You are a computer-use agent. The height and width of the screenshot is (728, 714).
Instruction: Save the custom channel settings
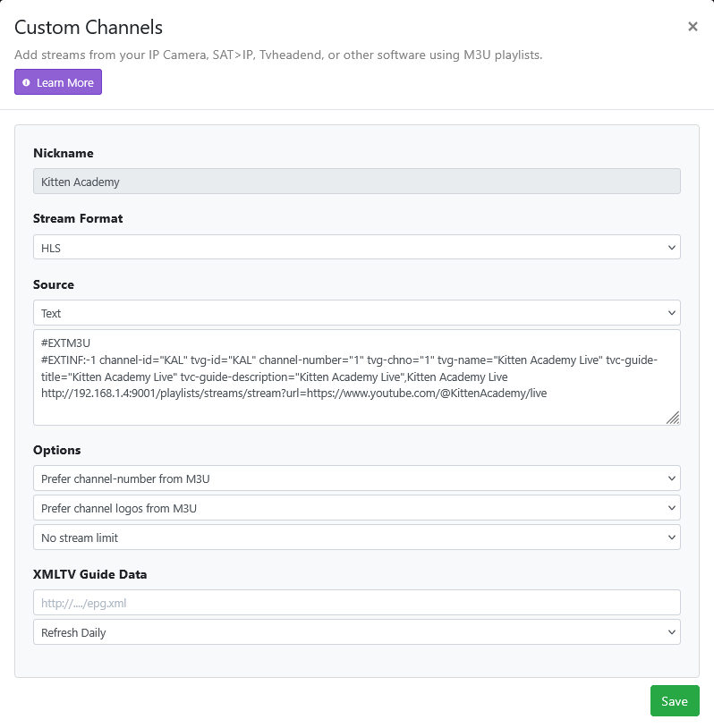coord(674,701)
